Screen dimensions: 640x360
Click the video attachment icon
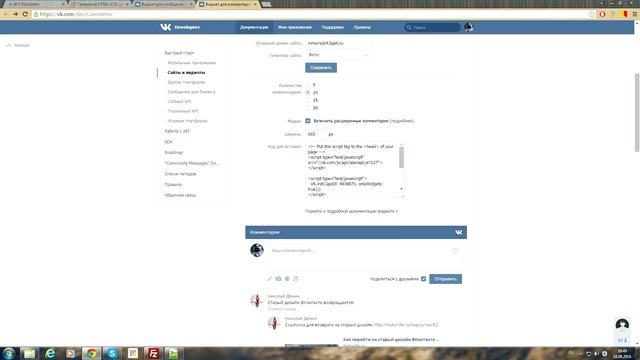(287, 279)
